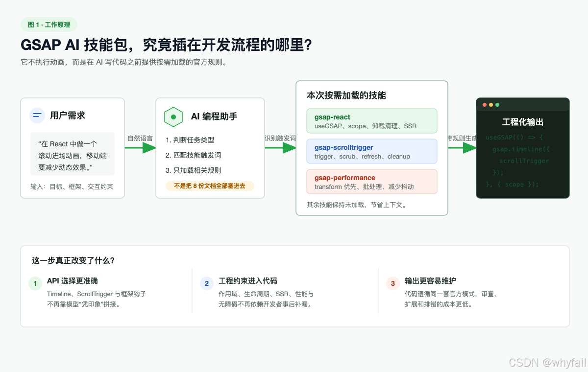
Task: Click the useGSAP(() => { code line
Action: point(514,138)
